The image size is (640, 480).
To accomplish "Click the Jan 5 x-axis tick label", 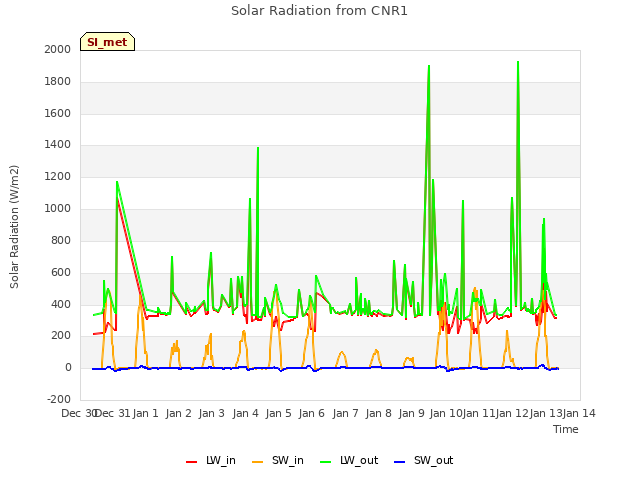I will 279,413.
